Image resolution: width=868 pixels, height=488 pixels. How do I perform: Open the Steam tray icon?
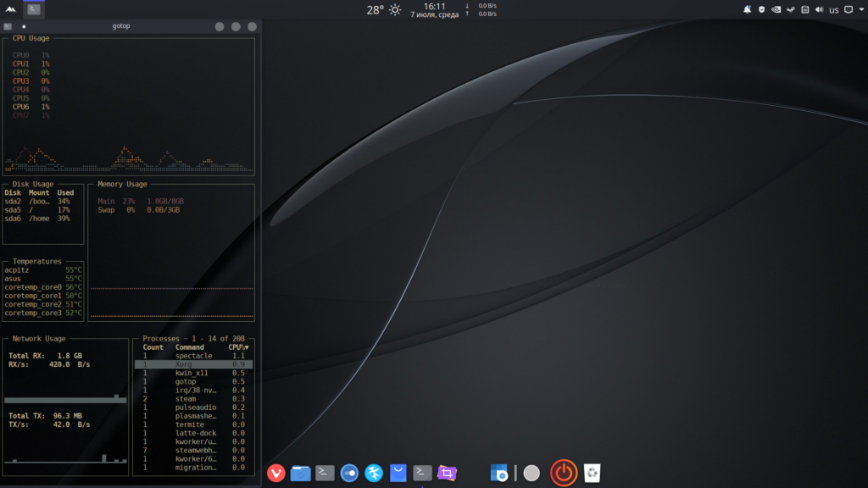click(791, 9)
